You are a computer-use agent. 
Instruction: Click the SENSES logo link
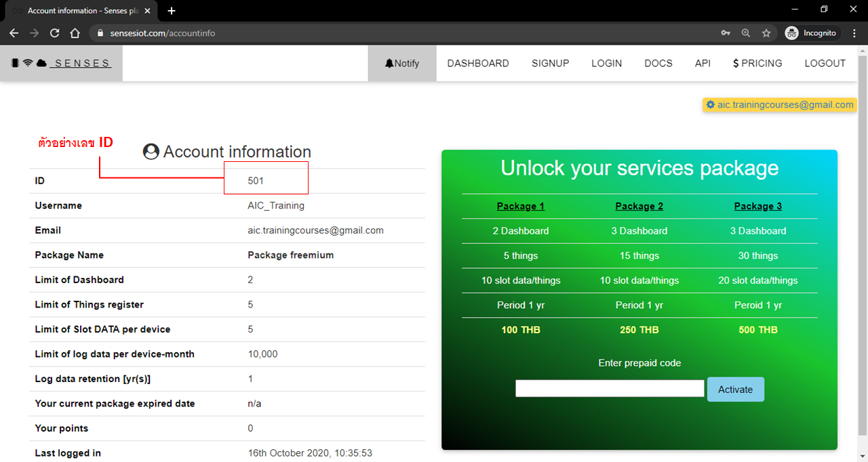62,64
